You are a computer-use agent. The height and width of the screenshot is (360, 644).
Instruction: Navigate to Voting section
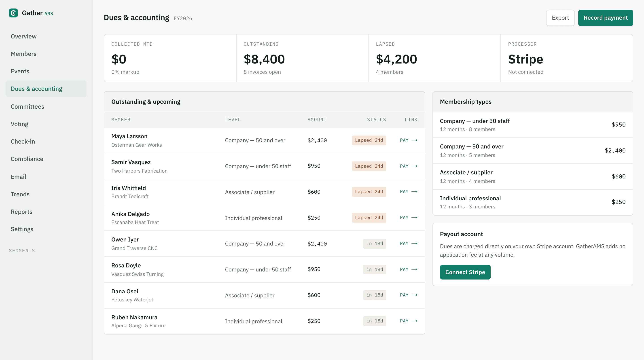click(x=46, y=124)
